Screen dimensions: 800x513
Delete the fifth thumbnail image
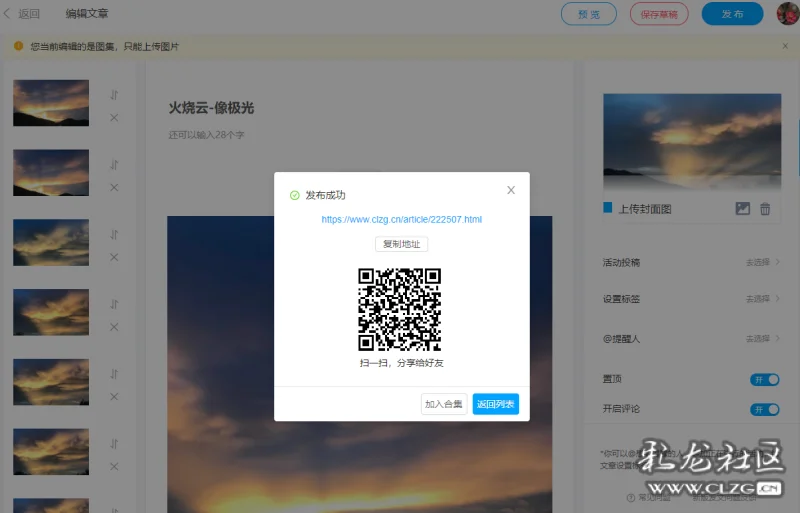point(114,397)
